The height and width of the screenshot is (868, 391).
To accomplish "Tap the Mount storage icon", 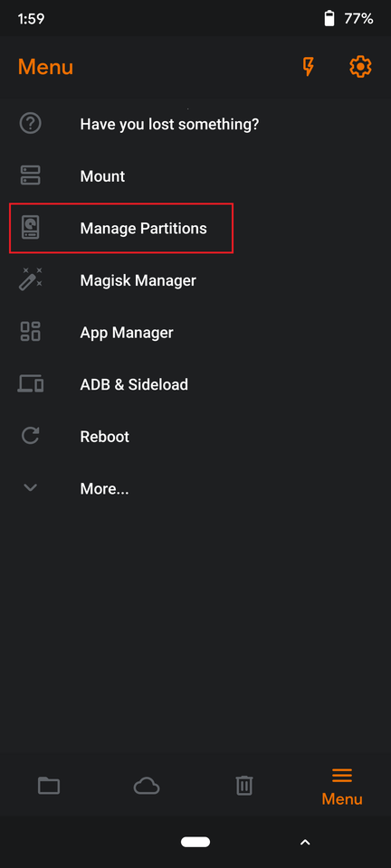I will pos(31,175).
